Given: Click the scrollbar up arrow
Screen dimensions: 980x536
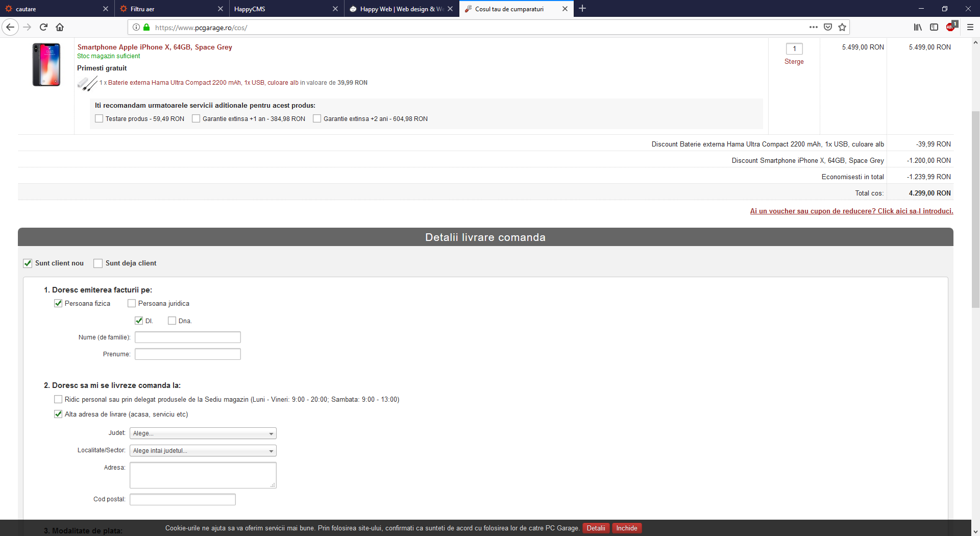Looking at the screenshot, I should [x=975, y=42].
